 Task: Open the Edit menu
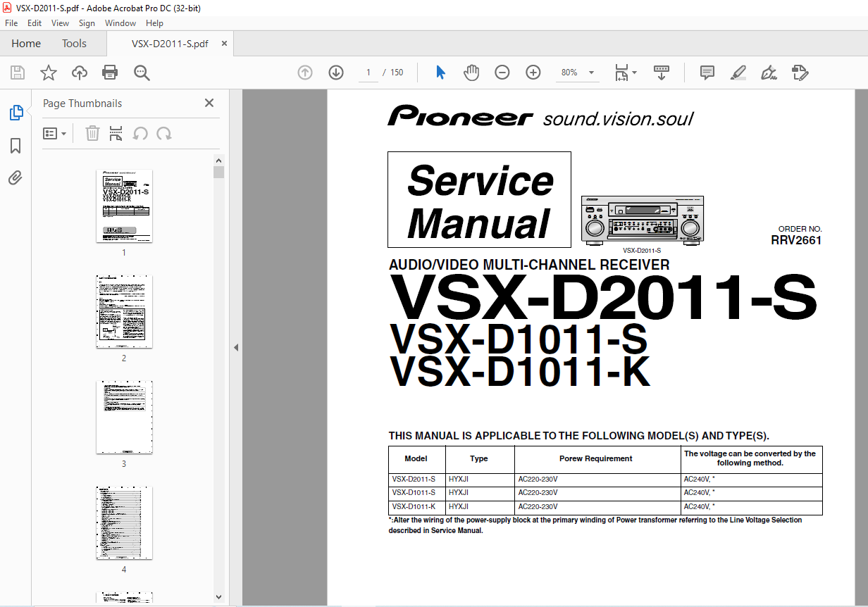[x=35, y=23]
